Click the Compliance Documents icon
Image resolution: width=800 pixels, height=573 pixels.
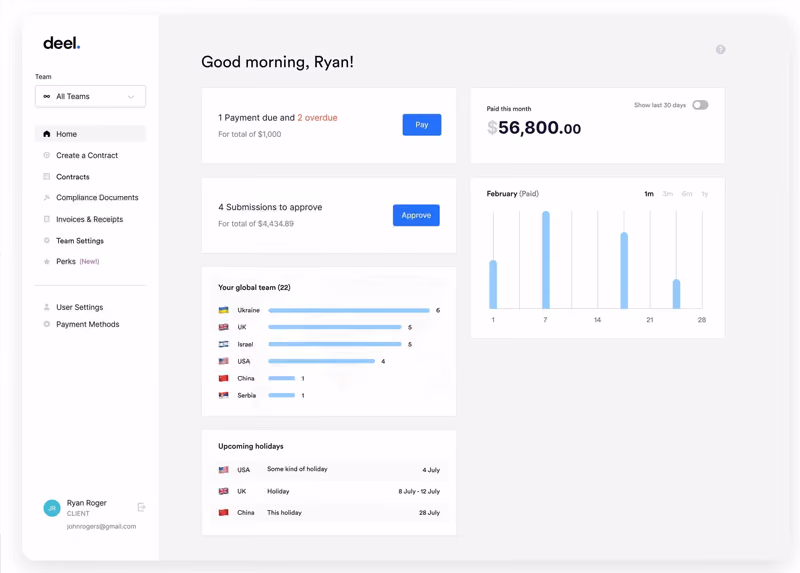point(46,197)
